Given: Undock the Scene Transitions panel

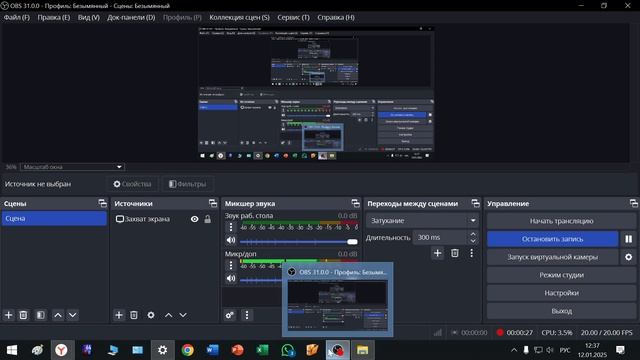Looking at the screenshot, I should coord(476,203).
